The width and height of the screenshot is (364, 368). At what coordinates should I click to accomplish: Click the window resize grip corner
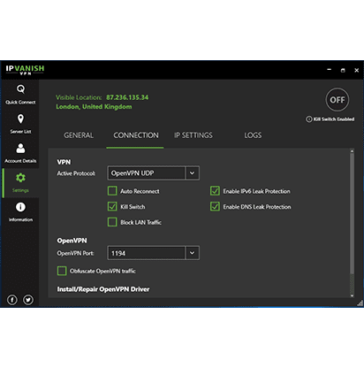tap(360, 303)
